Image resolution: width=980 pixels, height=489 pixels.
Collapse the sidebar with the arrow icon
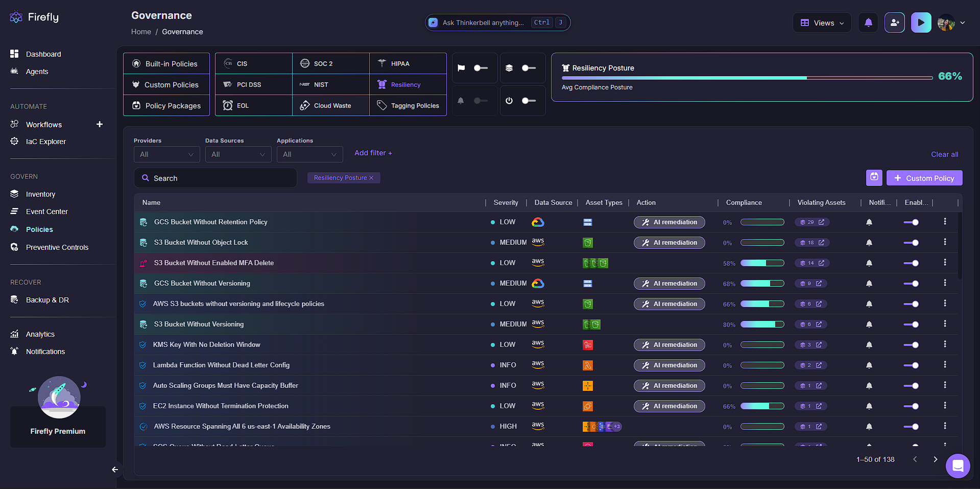(x=115, y=469)
